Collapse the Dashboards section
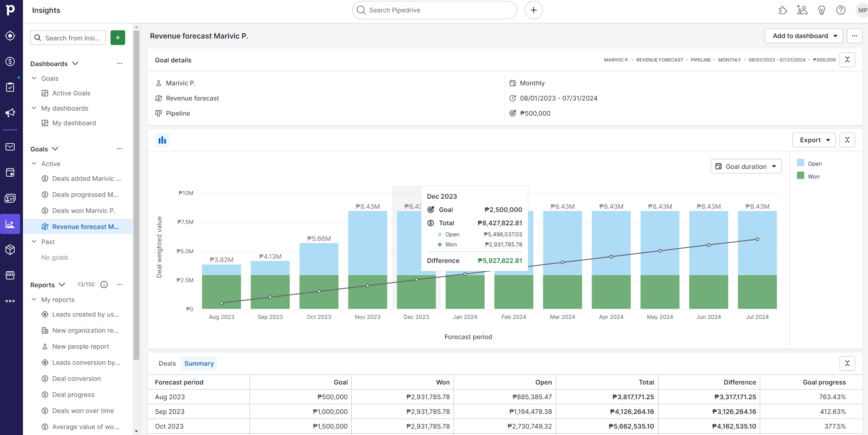868x435 pixels. pyautogui.click(x=76, y=63)
